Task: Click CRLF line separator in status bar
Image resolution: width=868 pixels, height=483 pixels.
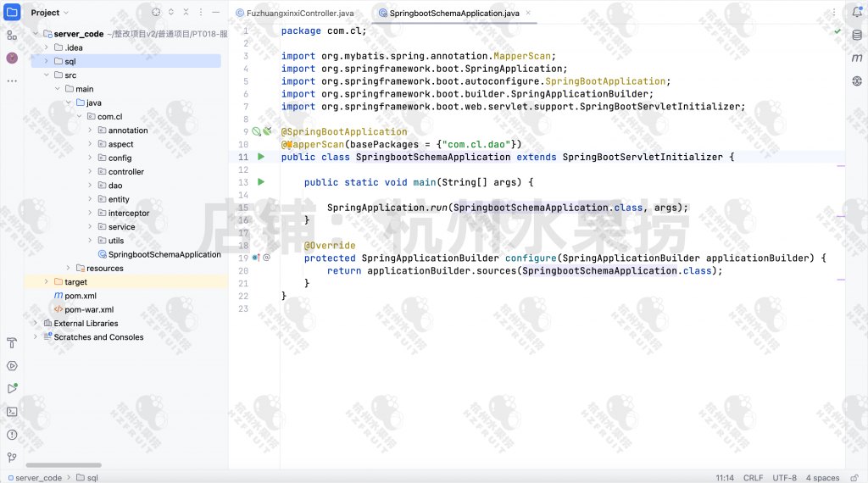Action: (753, 478)
